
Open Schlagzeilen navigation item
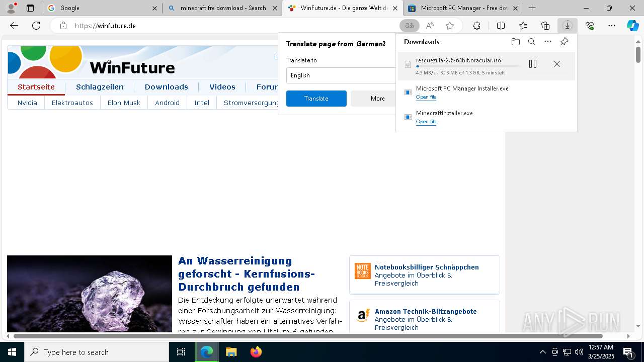click(100, 87)
